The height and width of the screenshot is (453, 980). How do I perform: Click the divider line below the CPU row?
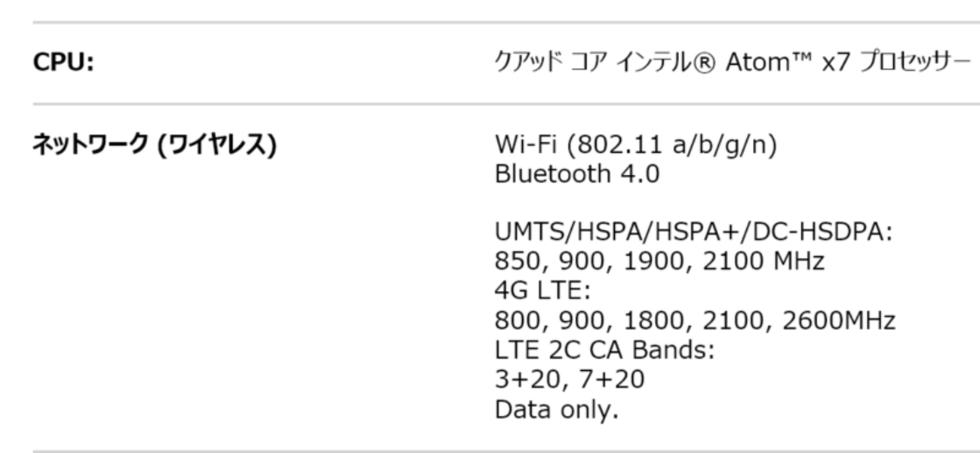click(x=505, y=104)
